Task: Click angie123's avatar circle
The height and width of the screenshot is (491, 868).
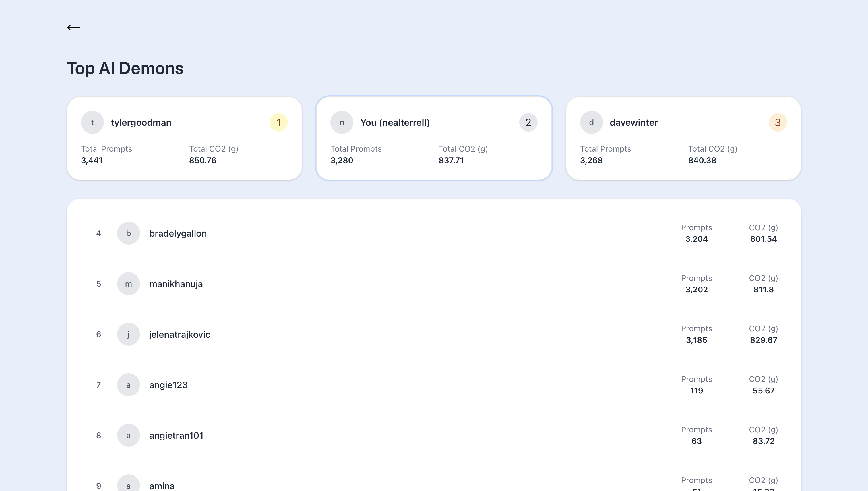Action: (x=128, y=385)
